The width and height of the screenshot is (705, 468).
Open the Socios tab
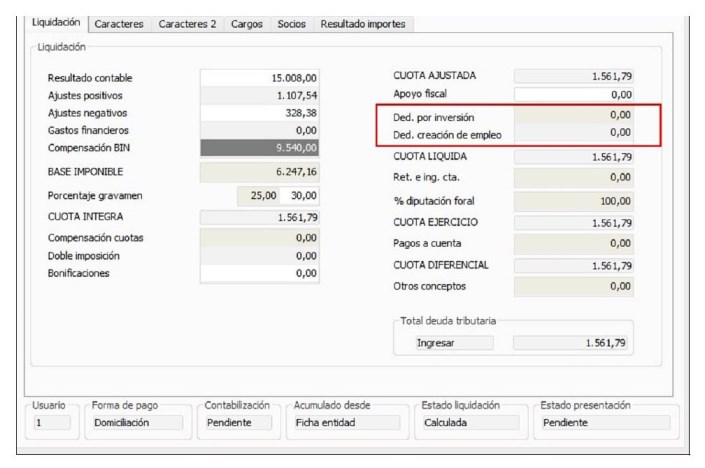291,24
